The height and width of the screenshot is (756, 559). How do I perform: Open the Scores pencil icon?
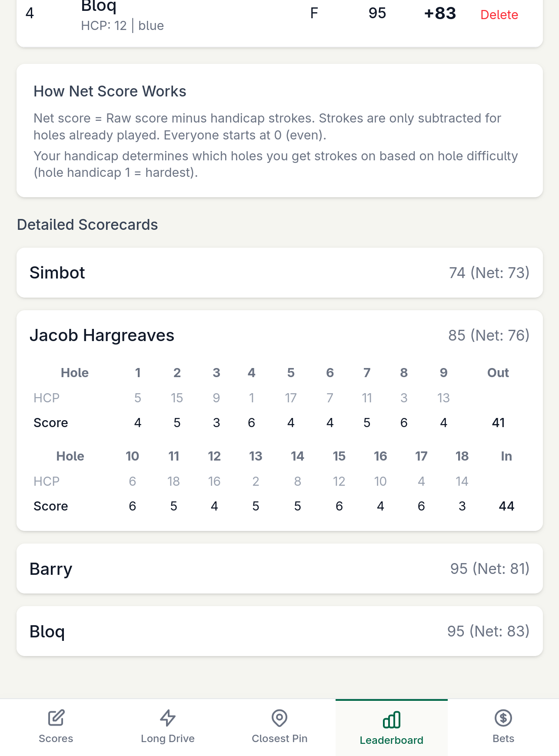(56, 718)
